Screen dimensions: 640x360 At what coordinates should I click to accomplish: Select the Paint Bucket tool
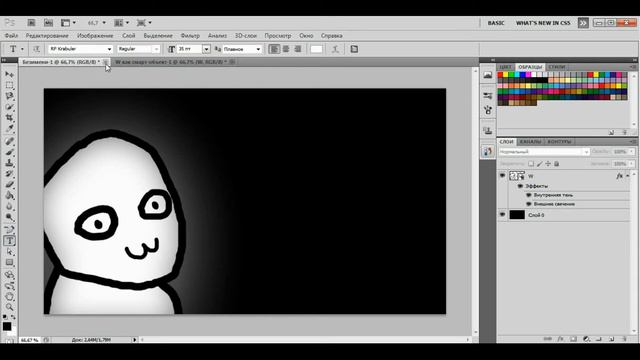(x=9, y=196)
